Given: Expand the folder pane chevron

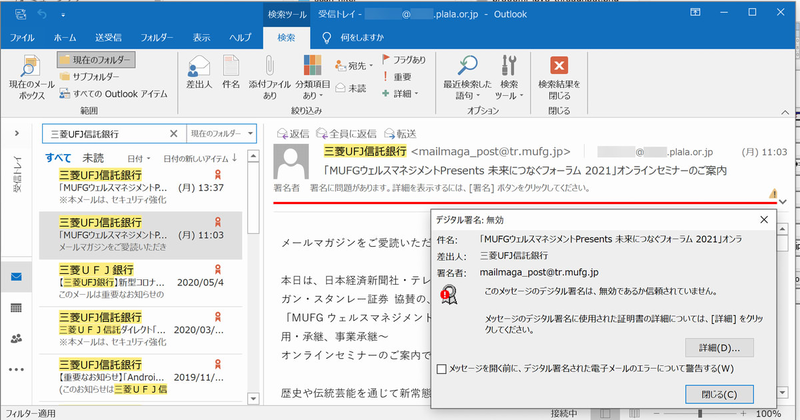Looking at the screenshot, I should coord(16,133).
